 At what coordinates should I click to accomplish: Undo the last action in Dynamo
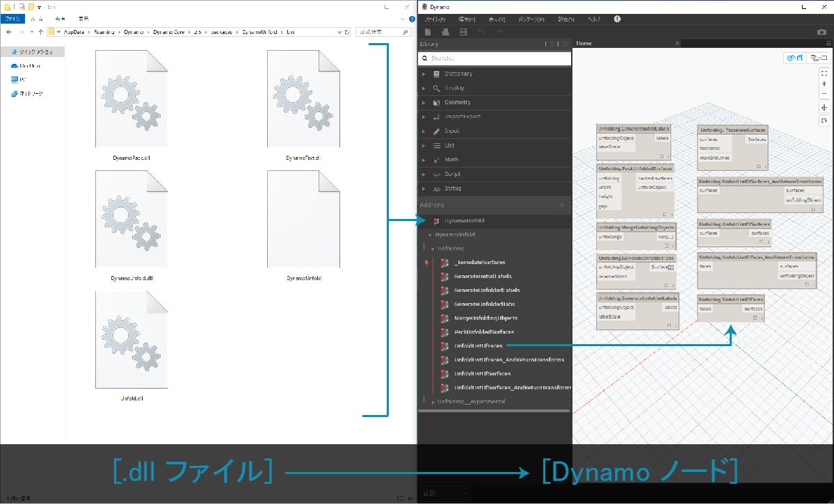point(481,32)
